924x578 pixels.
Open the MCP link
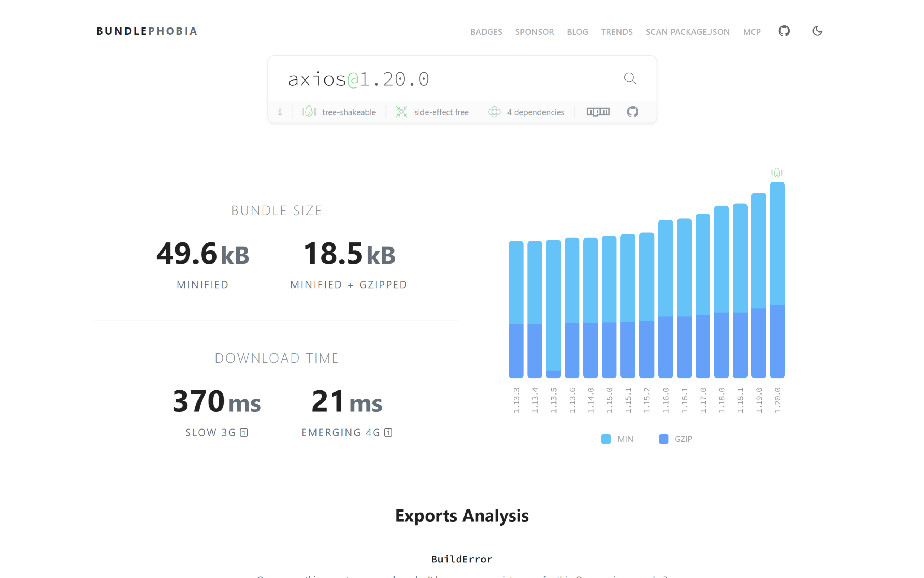click(x=751, y=32)
